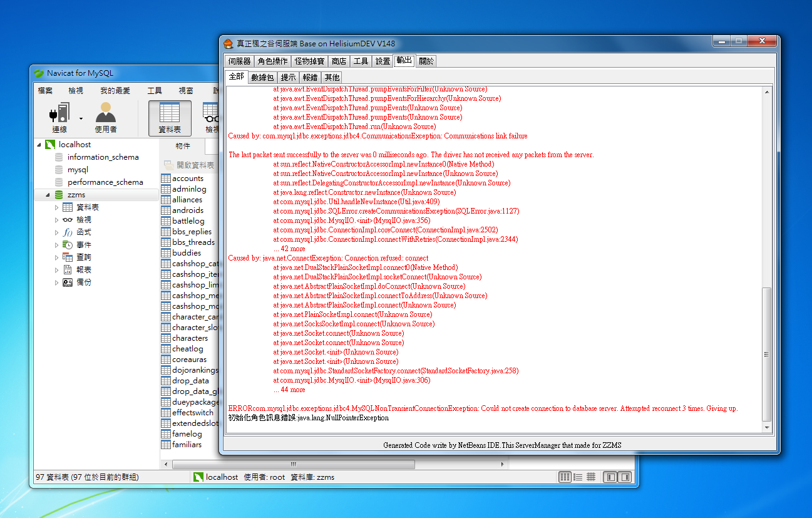The width and height of the screenshot is (812, 518).
Task: Click the Navicat horizontal scrollbar thumb
Action: pos(293,464)
